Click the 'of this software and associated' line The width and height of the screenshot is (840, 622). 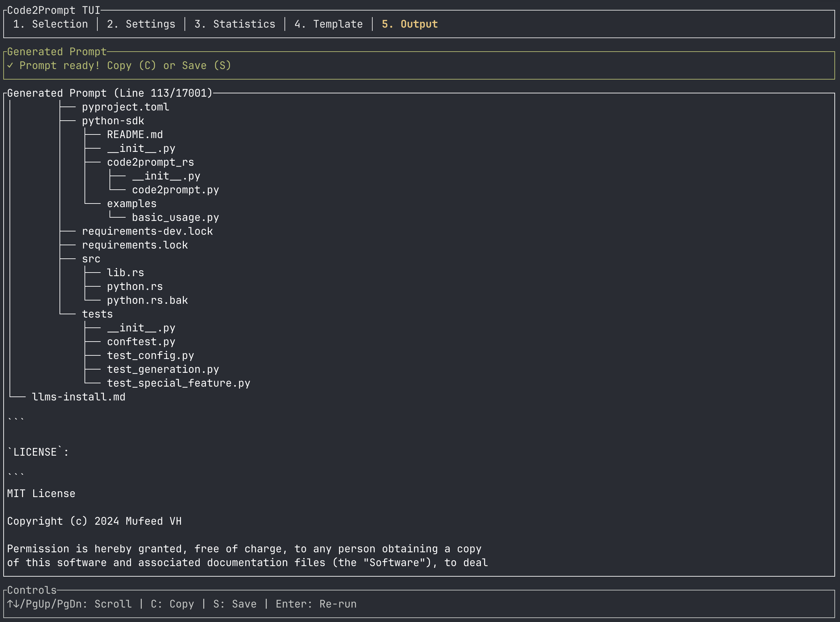pos(247,562)
